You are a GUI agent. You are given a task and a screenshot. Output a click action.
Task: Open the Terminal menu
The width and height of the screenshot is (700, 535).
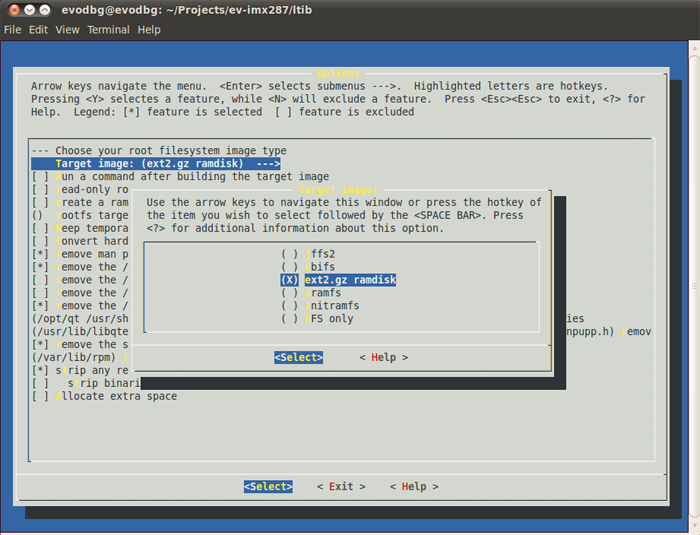coord(108,30)
